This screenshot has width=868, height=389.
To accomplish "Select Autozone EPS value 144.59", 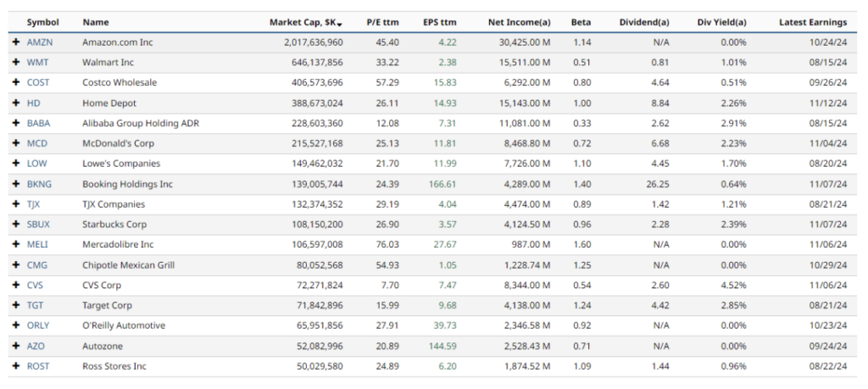I will (x=442, y=346).
